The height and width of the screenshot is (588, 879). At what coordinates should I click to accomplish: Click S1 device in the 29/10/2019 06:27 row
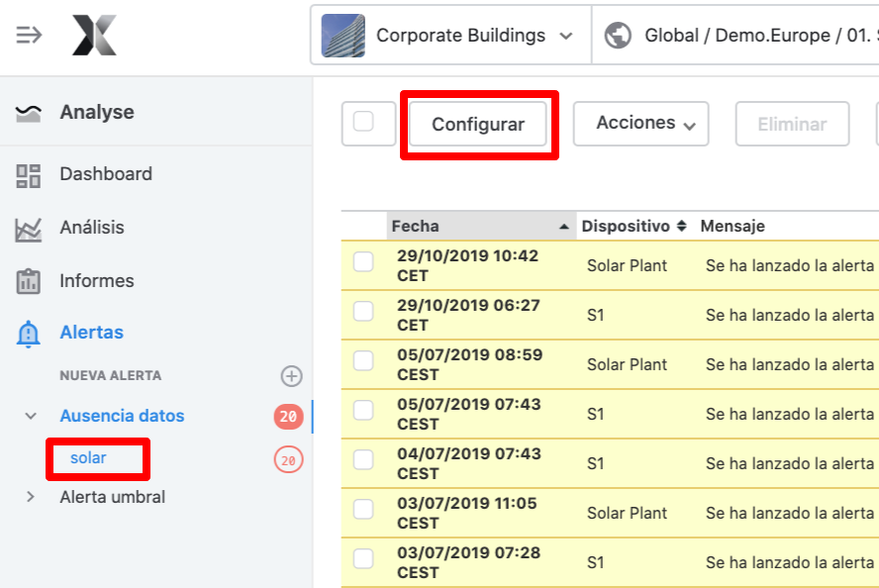point(595,315)
